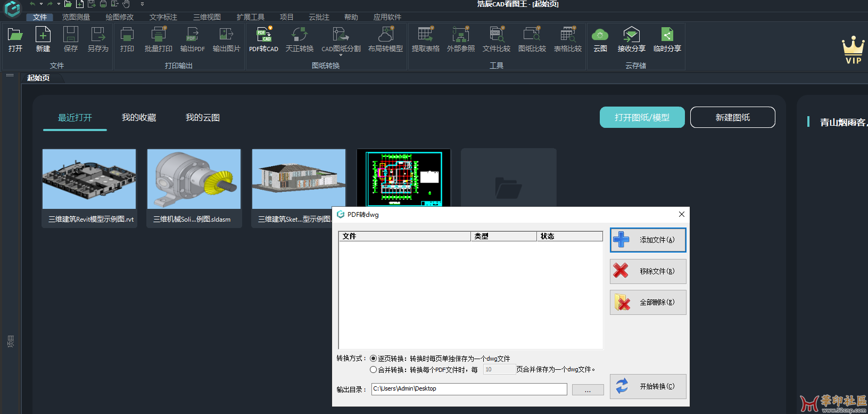
Task: Launch the PDF转CAD converter
Action: pyautogui.click(x=264, y=40)
